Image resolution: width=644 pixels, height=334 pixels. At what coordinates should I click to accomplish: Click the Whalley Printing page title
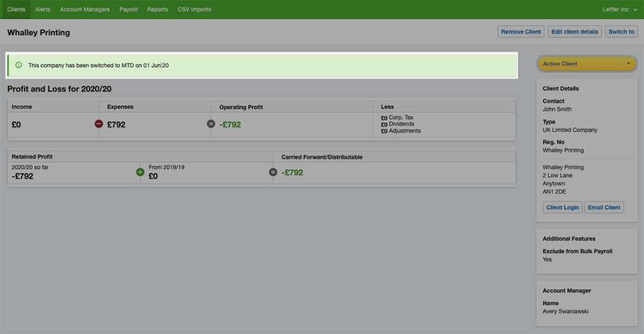pyautogui.click(x=39, y=32)
